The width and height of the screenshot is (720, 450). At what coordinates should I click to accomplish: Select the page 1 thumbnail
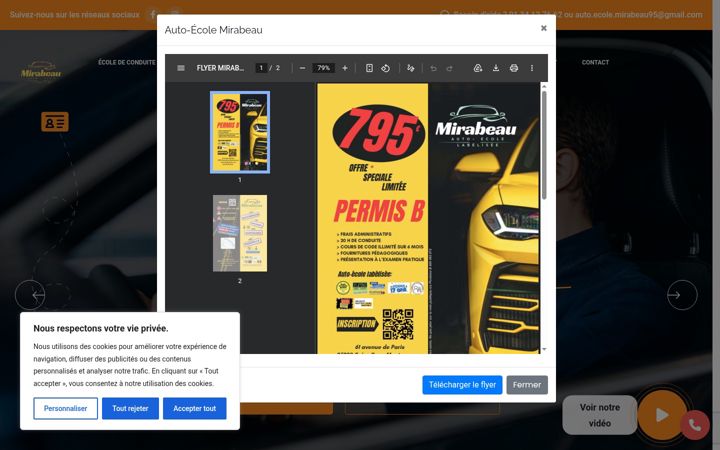[240, 132]
